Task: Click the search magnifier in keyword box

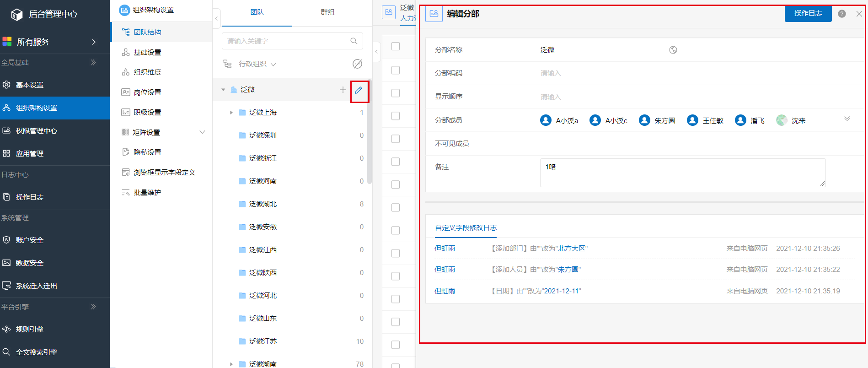Action: [x=354, y=41]
